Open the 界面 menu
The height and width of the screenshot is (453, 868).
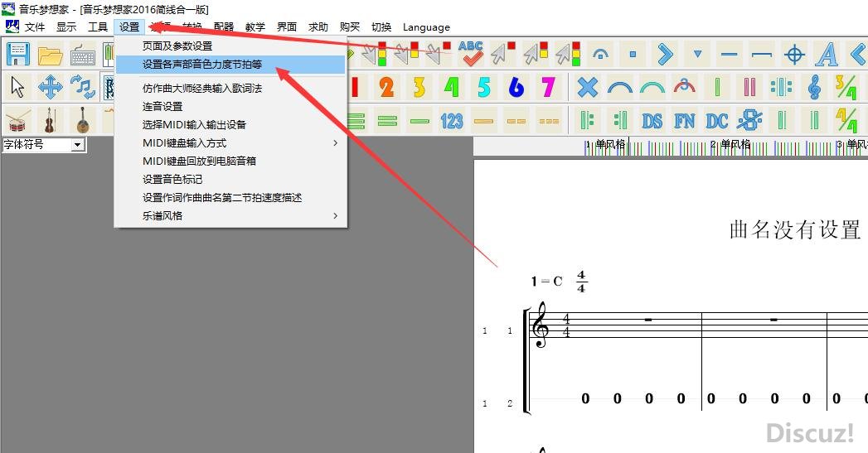click(287, 27)
